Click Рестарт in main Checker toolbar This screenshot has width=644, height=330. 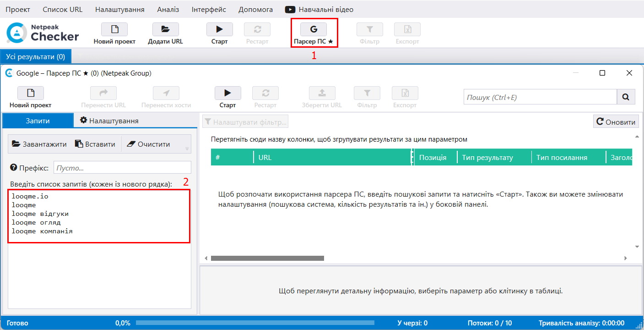point(257,34)
